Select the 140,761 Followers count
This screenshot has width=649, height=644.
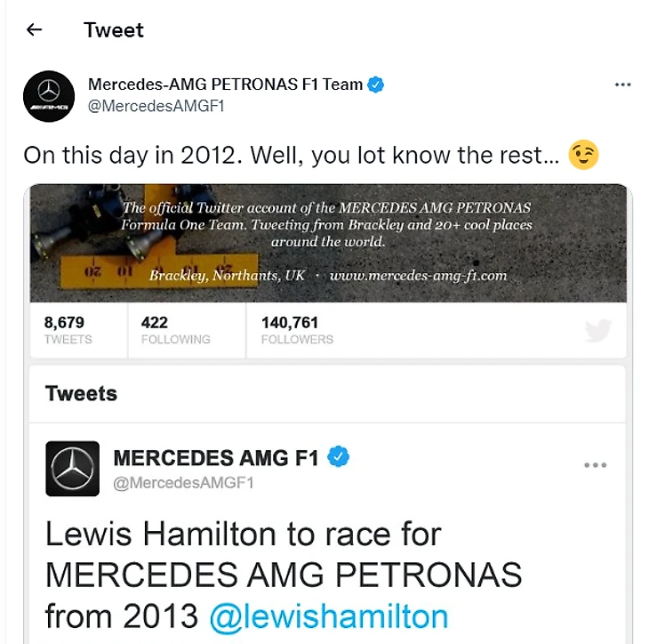pyautogui.click(x=297, y=330)
